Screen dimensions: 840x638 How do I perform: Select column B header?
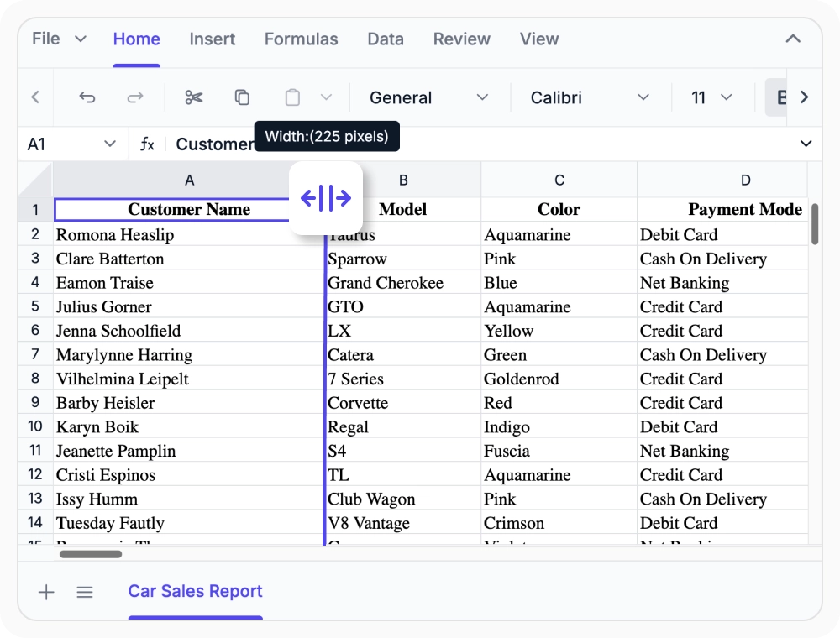point(403,180)
